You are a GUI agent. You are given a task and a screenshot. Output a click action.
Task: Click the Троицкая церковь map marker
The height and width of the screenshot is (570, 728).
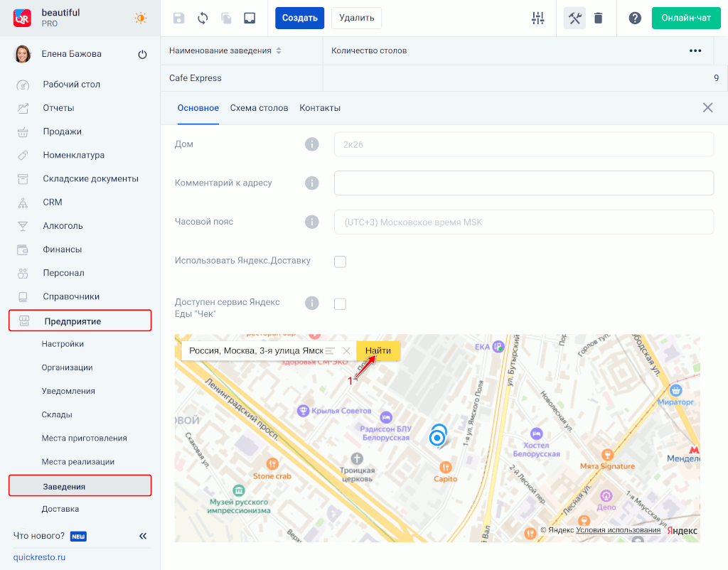pos(357,458)
